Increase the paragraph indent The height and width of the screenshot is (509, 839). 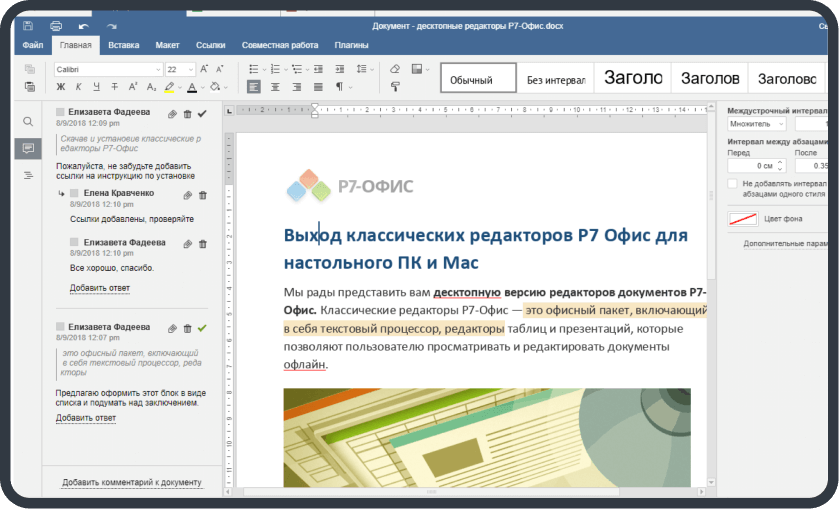tap(340, 69)
